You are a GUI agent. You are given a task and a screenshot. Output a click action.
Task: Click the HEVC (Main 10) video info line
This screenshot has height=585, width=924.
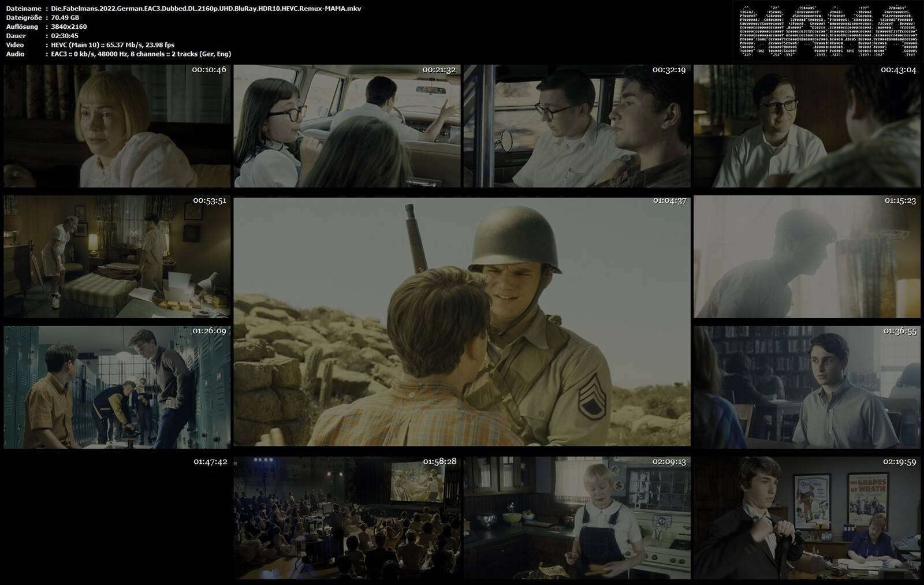[113, 45]
